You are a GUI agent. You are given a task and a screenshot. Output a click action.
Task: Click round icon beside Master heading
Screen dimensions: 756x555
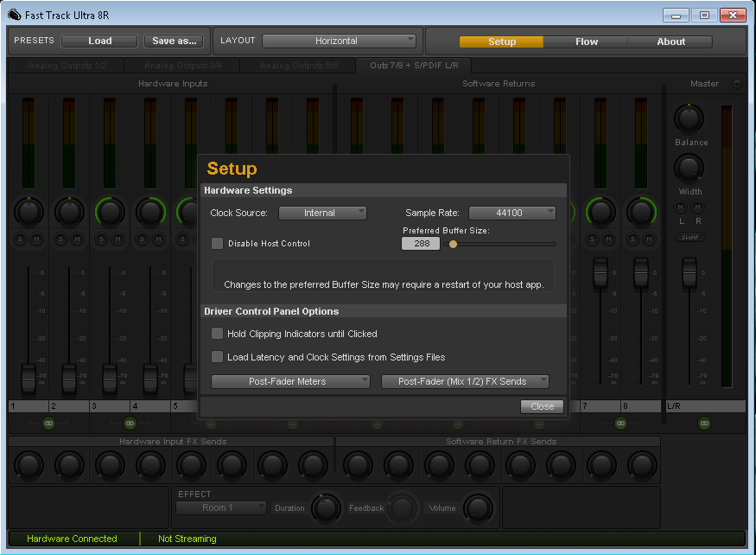pyautogui.click(x=737, y=84)
